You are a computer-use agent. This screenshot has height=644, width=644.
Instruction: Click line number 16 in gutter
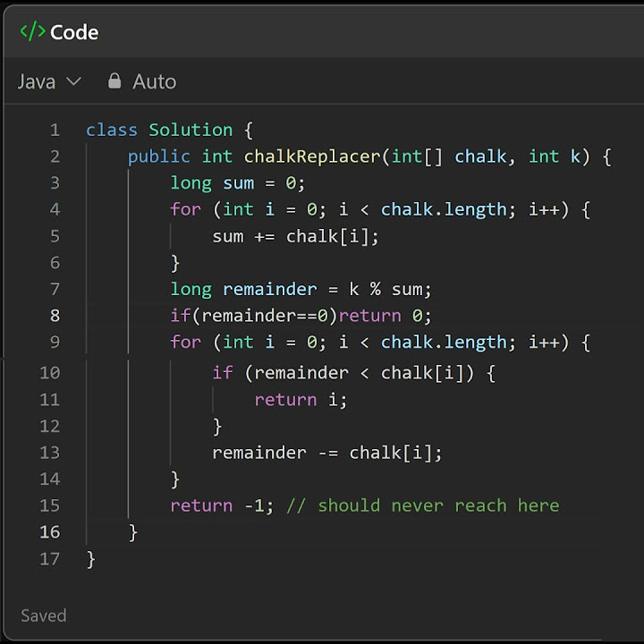point(50,532)
